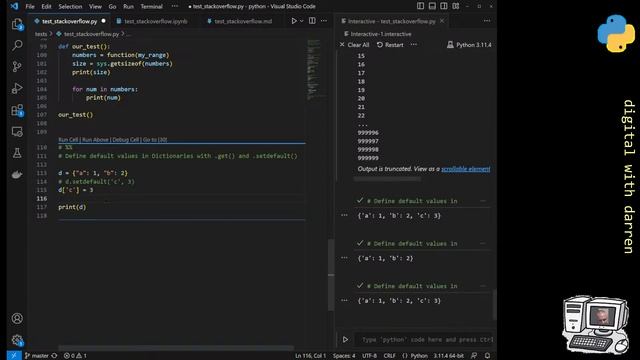Toggle Primary Side Bar layout icon
The width and height of the screenshot is (640, 360).
(420, 6)
